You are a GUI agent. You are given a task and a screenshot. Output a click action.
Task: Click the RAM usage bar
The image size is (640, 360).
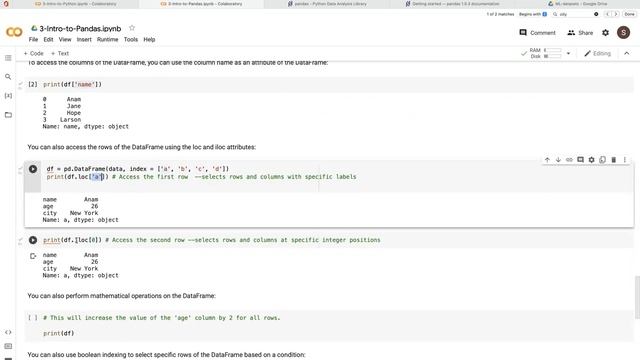(x=553, y=50)
